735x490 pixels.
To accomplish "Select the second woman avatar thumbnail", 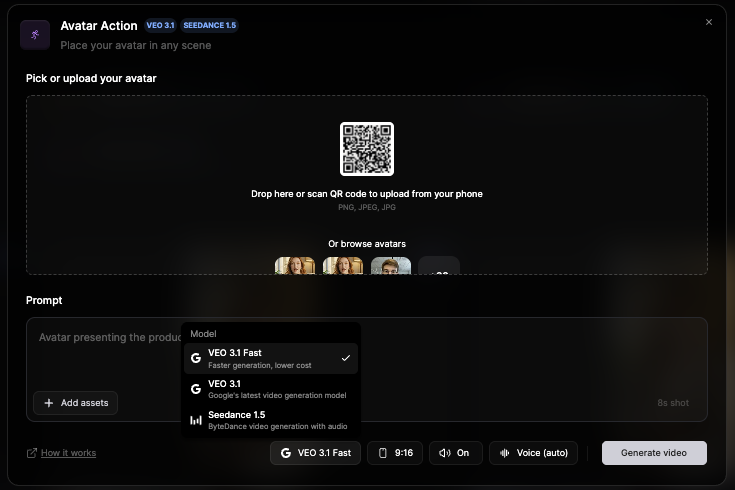I will [x=343, y=265].
